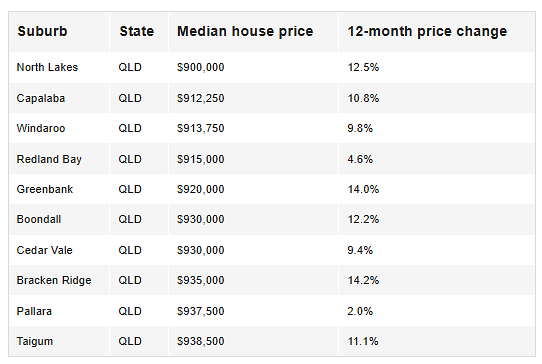The width and height of the screenshot is (542, 364).
Task: Select the North Lakes suburb cell
Action: coord(47,67)
